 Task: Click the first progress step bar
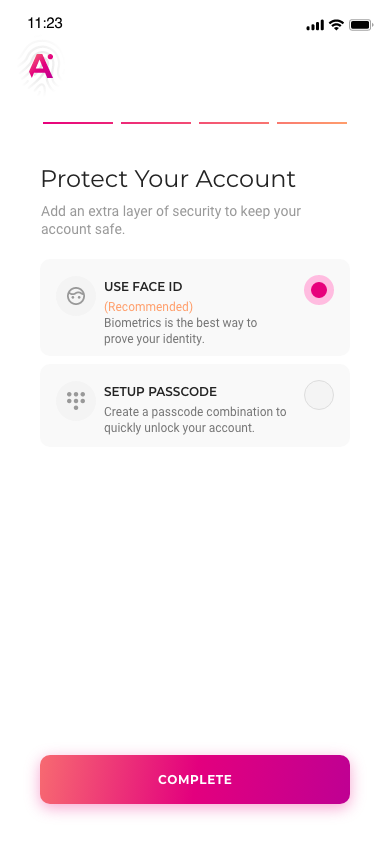click(78, 123)
